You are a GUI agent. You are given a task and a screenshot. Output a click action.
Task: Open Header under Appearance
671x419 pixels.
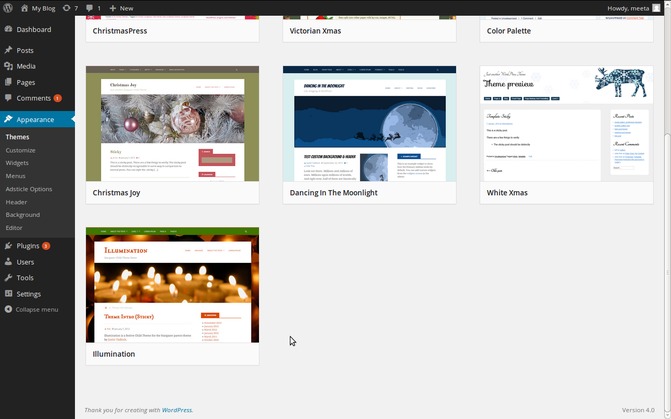16,202
